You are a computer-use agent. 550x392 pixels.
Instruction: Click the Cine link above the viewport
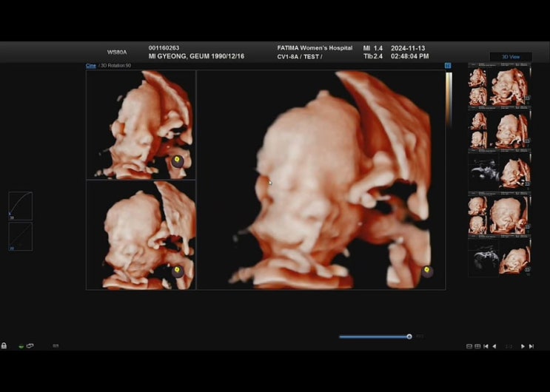click(91, 66)
